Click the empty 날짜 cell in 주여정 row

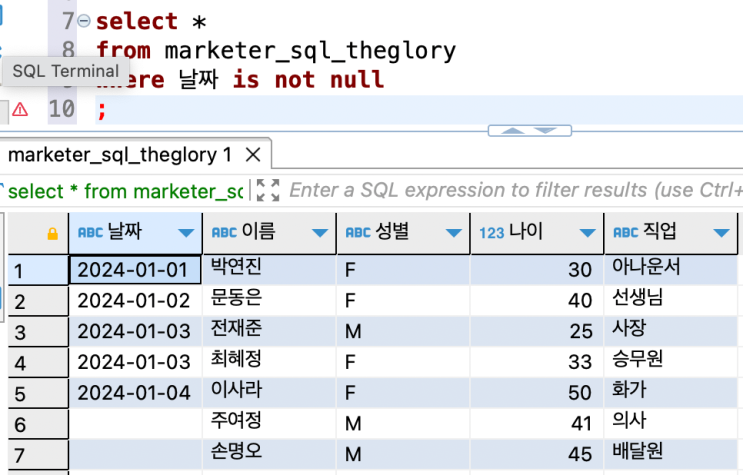(136, 424)
